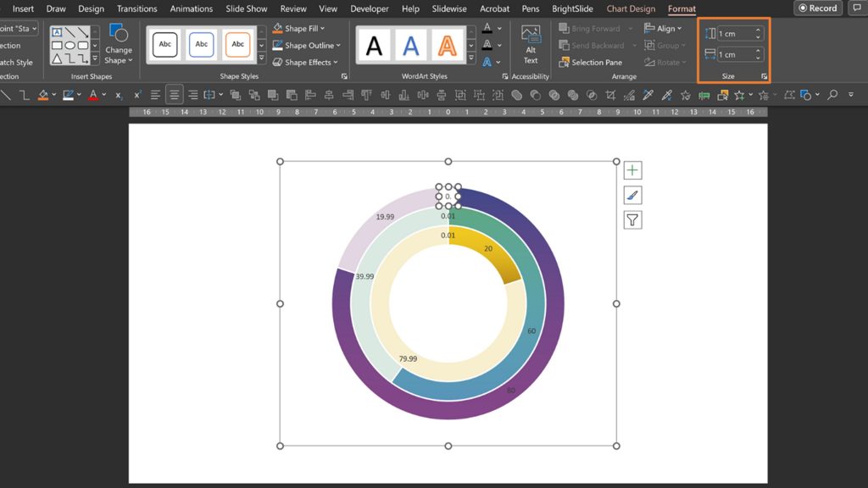Open the Shape Outline dropdown
868x488 pixels.
pos(307,46)
